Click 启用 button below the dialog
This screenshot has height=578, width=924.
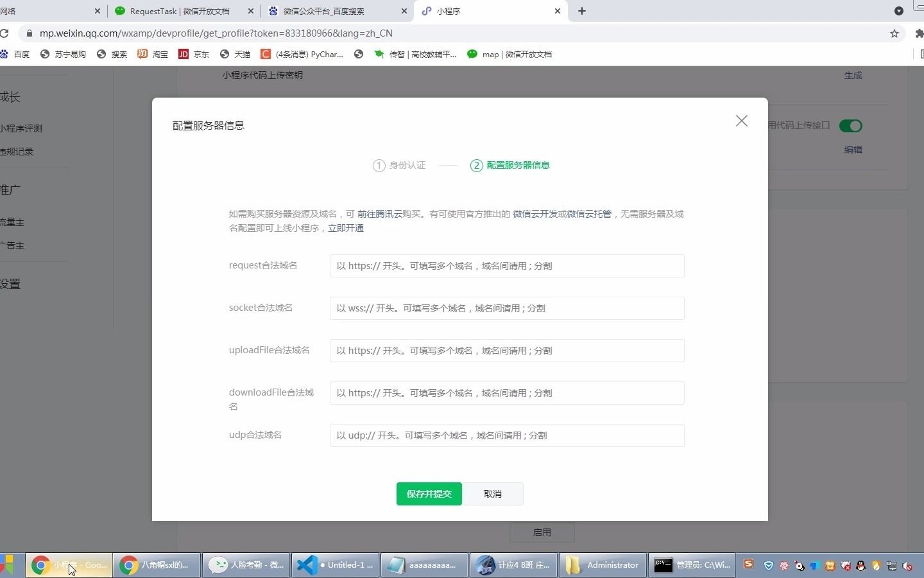(x=542, y=532)
